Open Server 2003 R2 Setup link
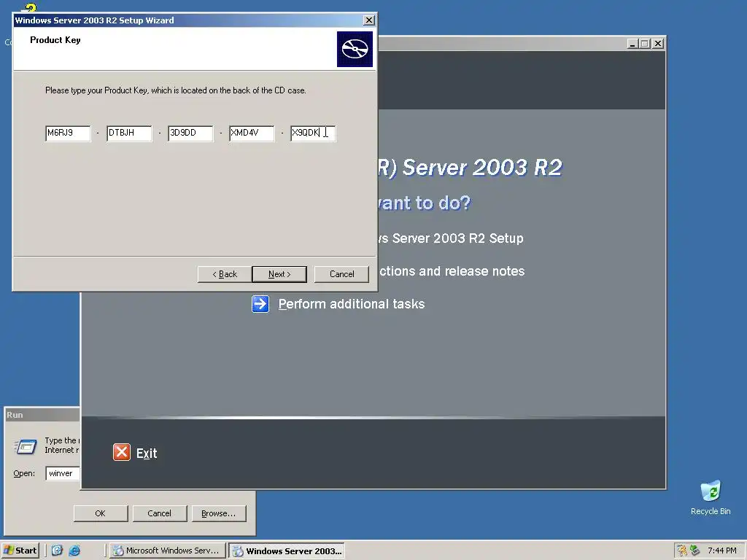Image resolution: width=747 pixels, height=560 pixels. 451,238
